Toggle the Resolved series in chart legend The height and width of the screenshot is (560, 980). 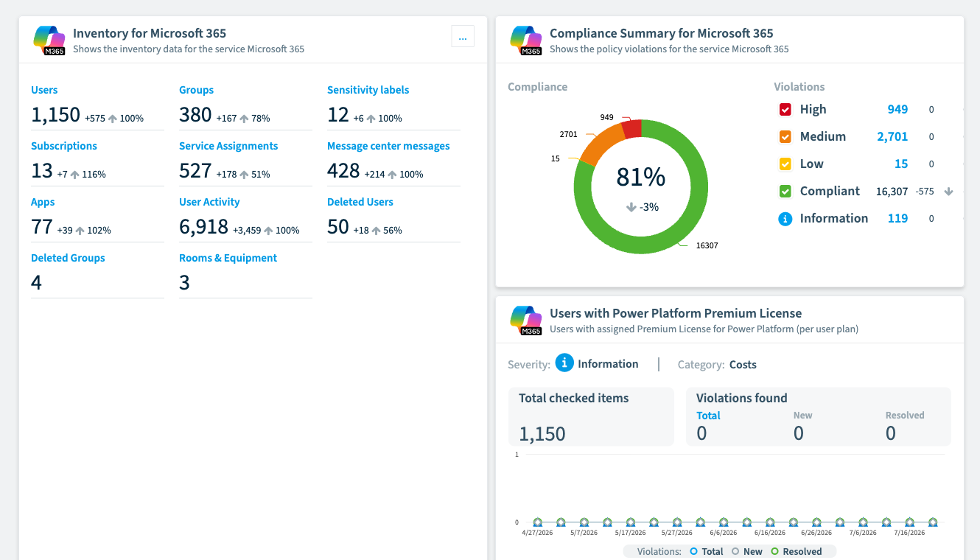(x=796, y=551)
